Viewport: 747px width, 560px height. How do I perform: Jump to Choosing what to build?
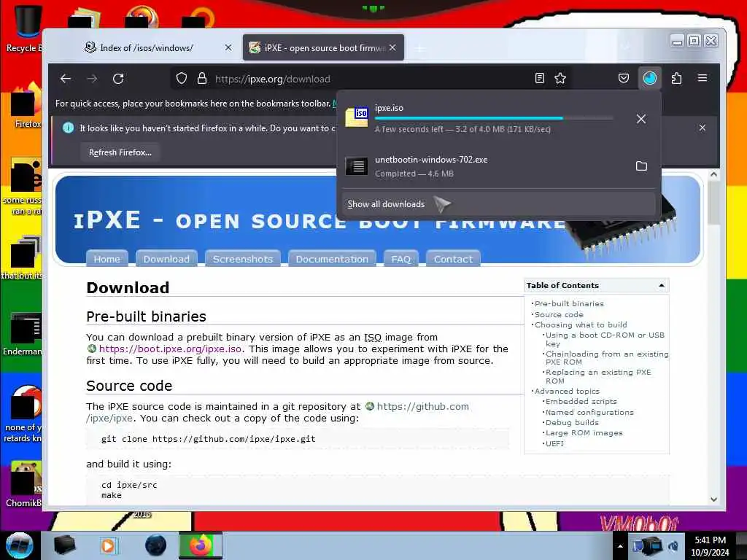click(x=581, y=324)
